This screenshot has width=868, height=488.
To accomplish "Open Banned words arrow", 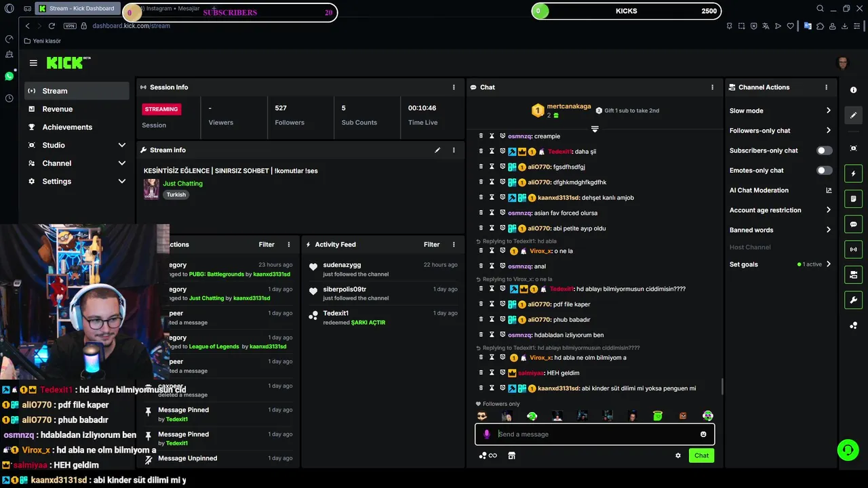I will coord(829,230).
